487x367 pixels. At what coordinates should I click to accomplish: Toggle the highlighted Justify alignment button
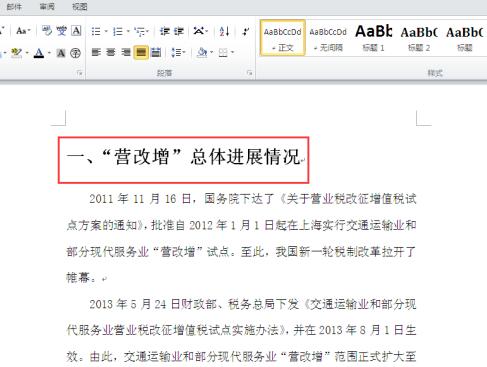pyautogui.click(x=141, y=52)
